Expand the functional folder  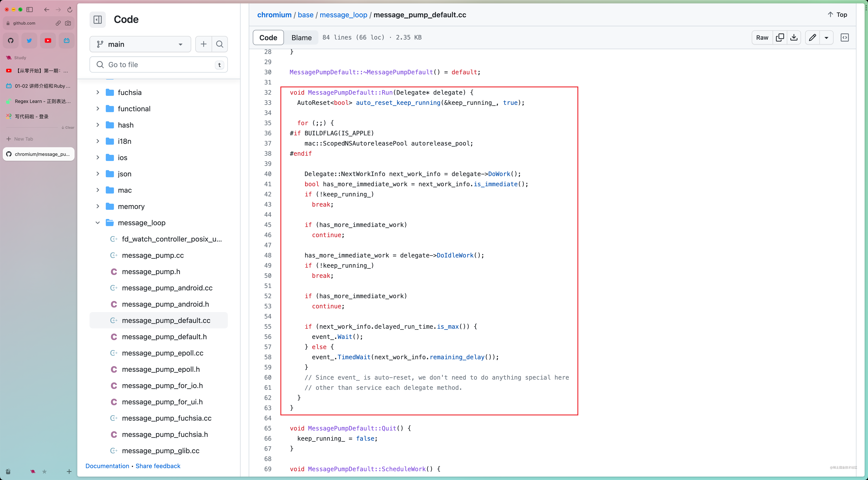[x=98, y=109]
